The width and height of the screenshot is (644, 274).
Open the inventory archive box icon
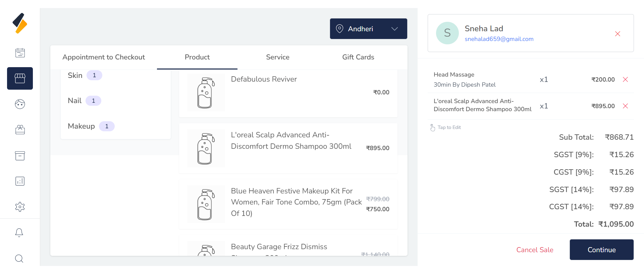click(20, 155)
